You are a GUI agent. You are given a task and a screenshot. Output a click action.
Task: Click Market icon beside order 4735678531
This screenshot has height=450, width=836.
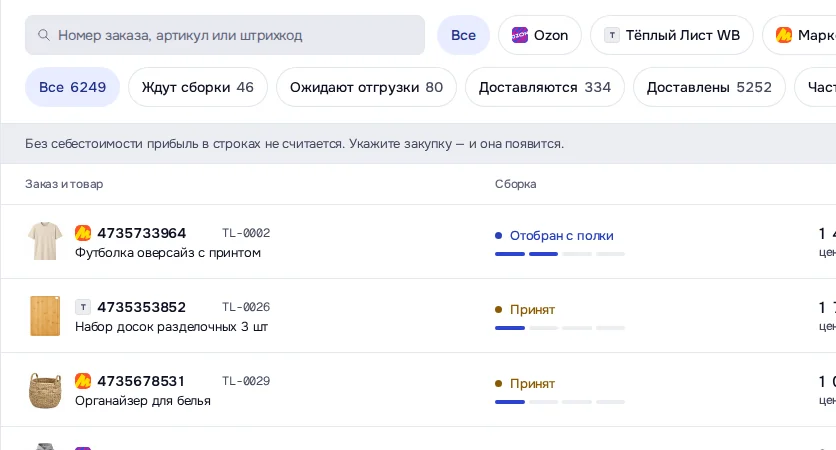[x=83, y=381]
